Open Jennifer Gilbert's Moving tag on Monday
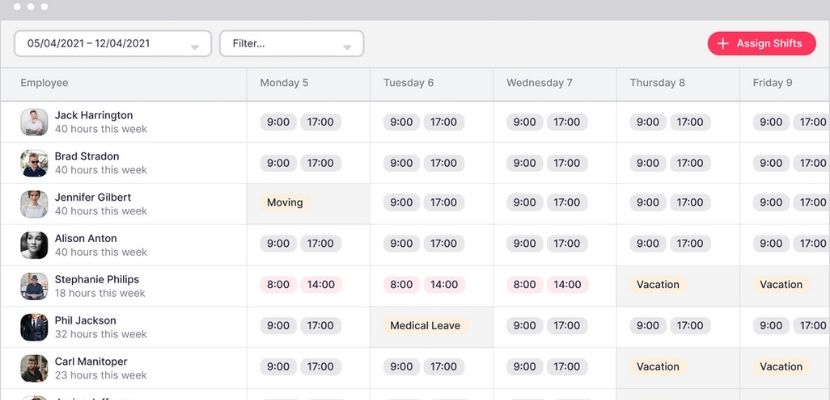The height and width of the screenshot is (400, 830). 285,203
